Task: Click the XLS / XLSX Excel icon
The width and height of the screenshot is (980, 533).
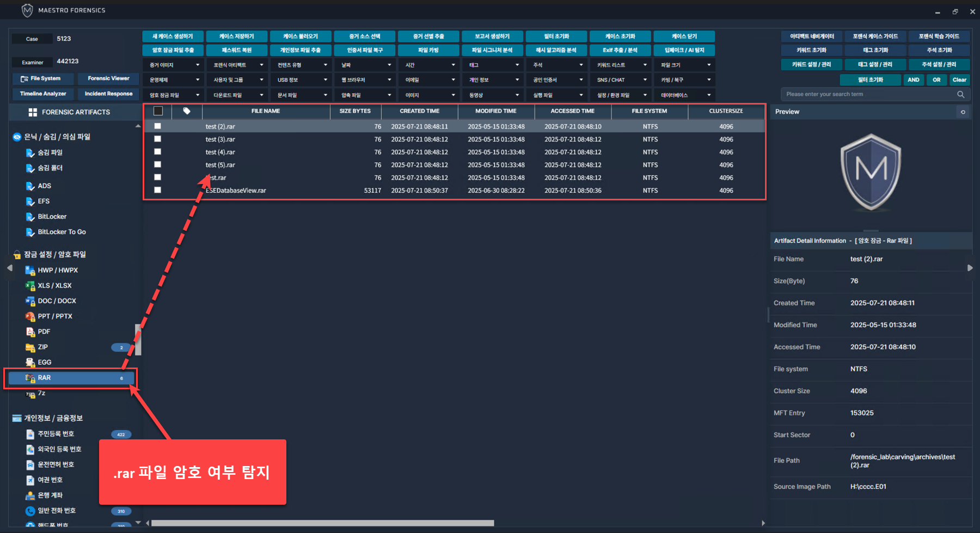Action: tap(30, 285)
